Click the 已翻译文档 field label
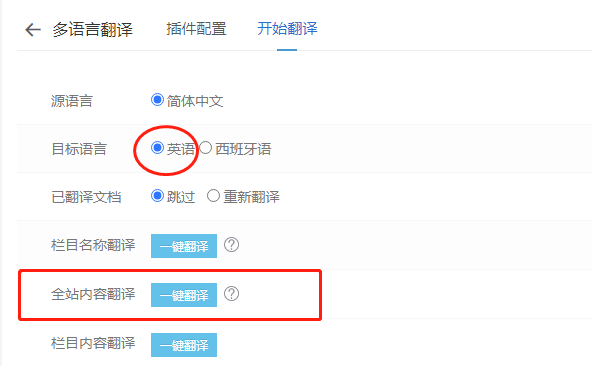Screen dimensions: 592x366 (86, 197)
